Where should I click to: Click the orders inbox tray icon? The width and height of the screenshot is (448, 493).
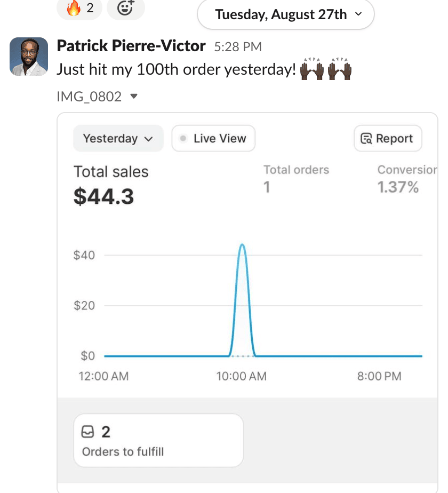88,431
